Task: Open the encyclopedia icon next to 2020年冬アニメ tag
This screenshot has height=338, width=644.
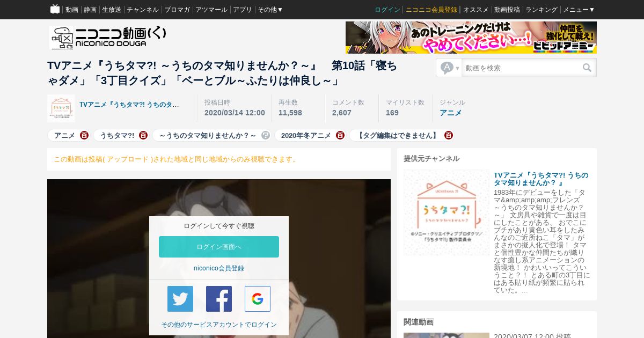Action: click(340, 135)
